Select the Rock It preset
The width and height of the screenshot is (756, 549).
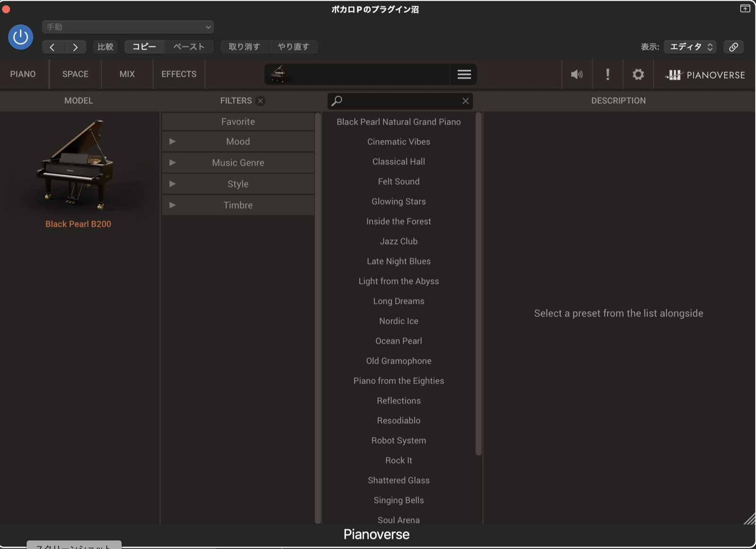(399, 460)
